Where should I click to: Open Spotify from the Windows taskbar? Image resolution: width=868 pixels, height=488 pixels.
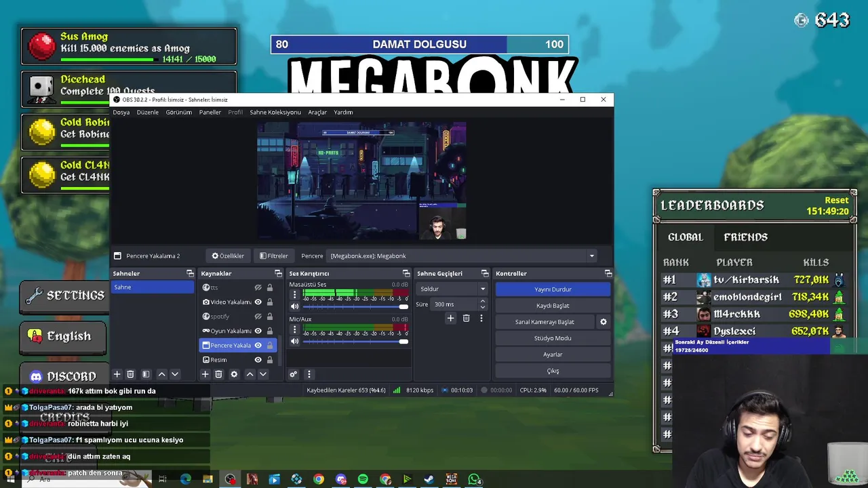363,479
